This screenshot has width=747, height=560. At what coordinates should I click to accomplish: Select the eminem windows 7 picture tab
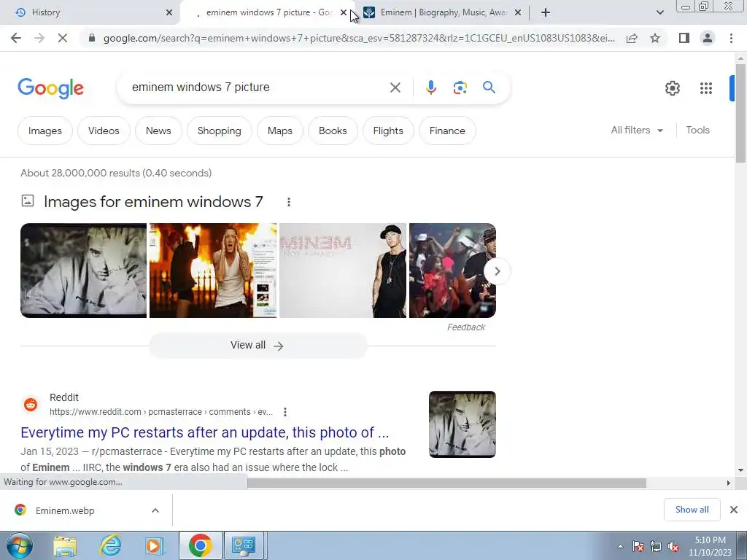[x=268, y=12]
